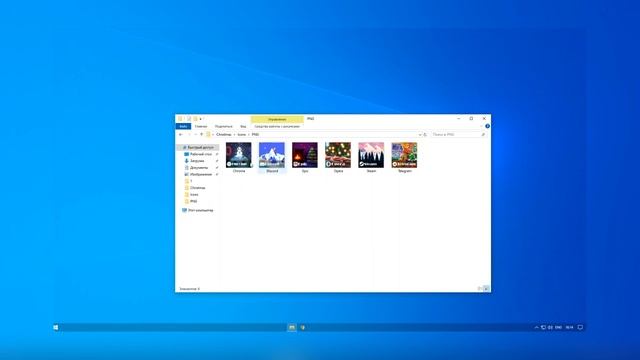The height and width of the screenshot is (360, 640).
Task: Switch to the Главная ribbon tab
Action: point(201,127)
